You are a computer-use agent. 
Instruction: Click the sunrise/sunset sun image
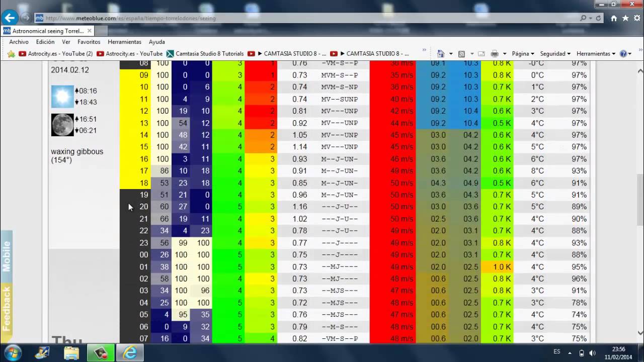[62, 97]
